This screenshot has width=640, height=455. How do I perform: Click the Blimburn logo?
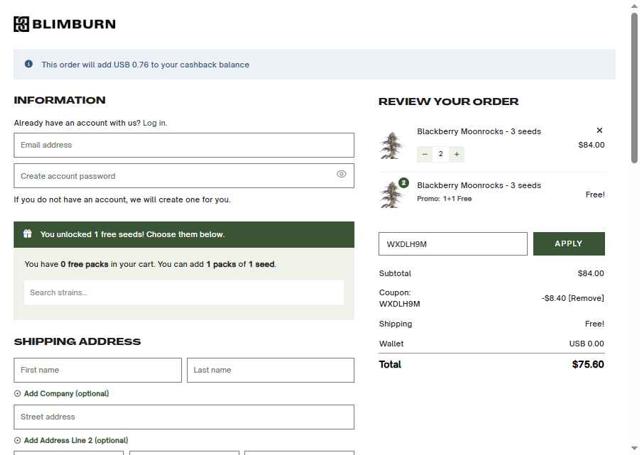tap(64, 24)
